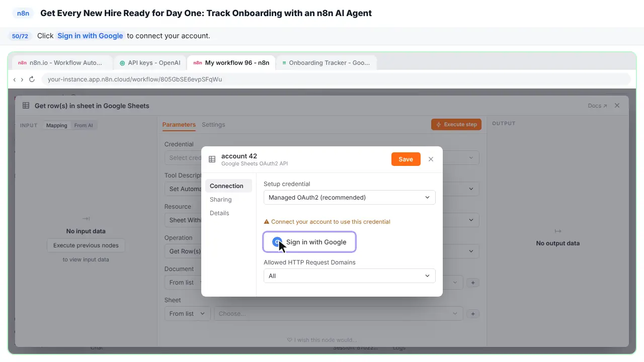This screenshot has height=362, width=644.
Task: Click the 50/72 step counter badge
Action: tap(20, 36)
